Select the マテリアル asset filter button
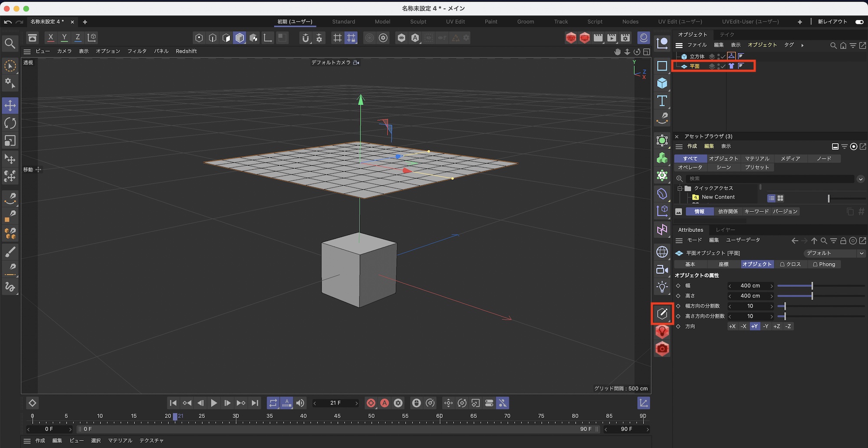Image resolution: width=868 pixels, height=448 pixels. (x=757, y=159)
